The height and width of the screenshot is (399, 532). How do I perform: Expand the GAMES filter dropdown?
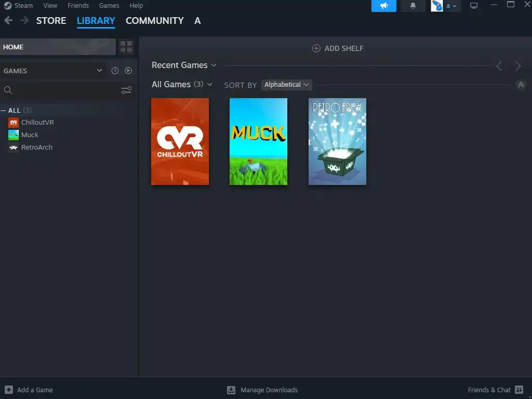tap(99, 71)
